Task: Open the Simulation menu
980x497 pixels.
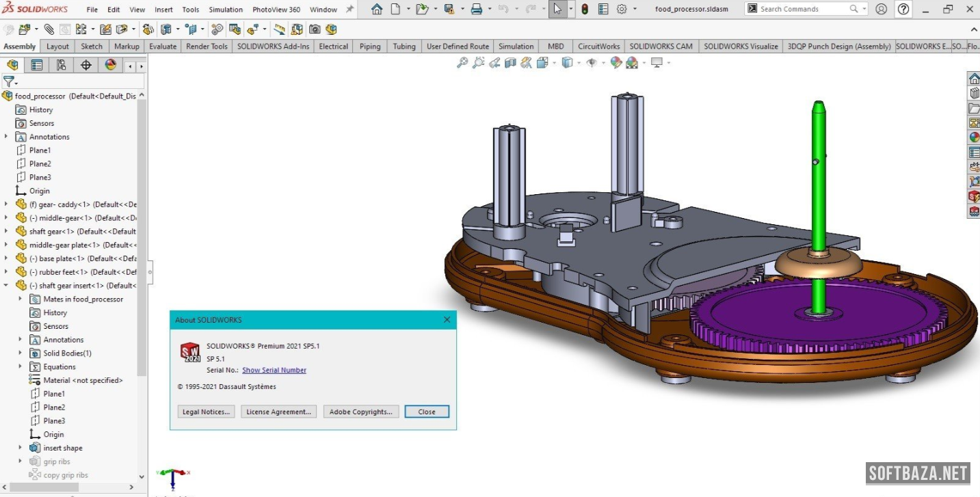Action: coord(226,10)
